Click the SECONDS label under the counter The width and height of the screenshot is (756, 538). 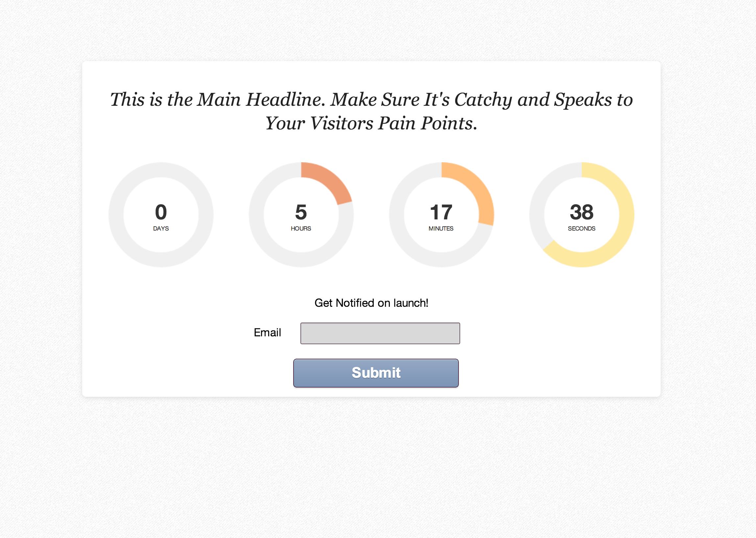pyautogui.click(x=581, y=229)
